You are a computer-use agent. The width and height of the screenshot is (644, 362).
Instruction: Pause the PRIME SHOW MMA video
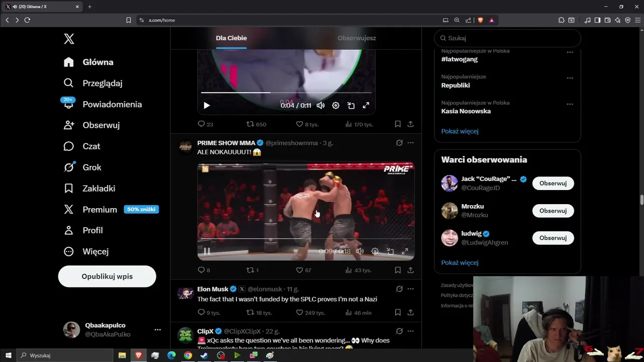[207, 251]
